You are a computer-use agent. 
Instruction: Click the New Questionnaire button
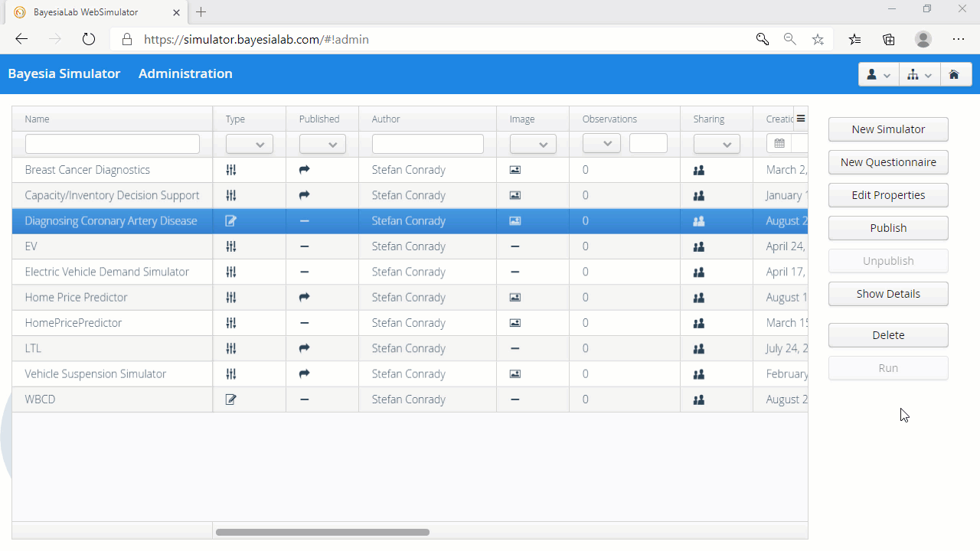pos(888,162)
